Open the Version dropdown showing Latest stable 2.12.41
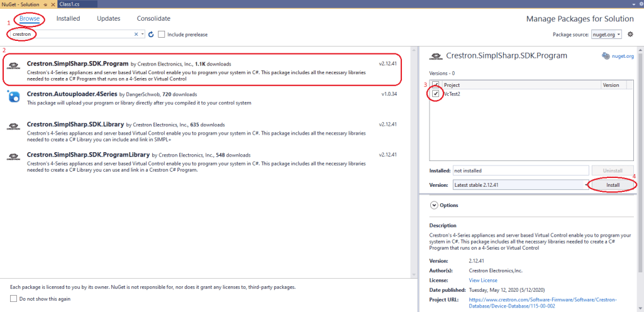644x312 pixels. 519,185
